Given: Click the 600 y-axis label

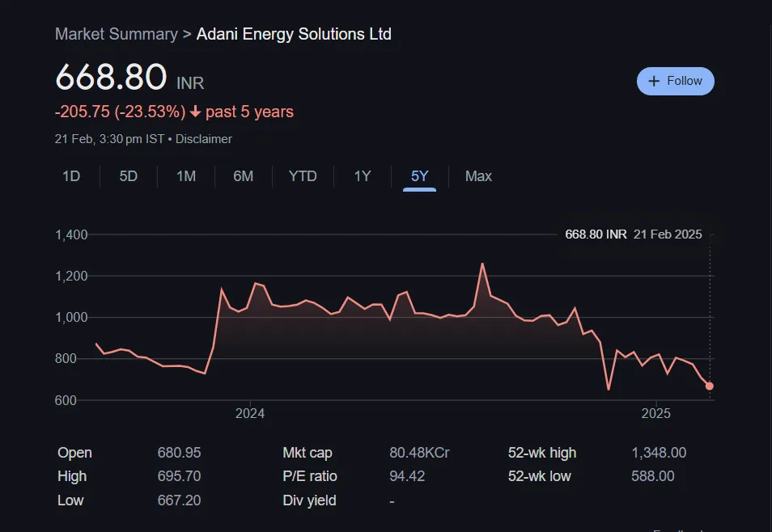Looking at the screenshot, I should [66, 400].
